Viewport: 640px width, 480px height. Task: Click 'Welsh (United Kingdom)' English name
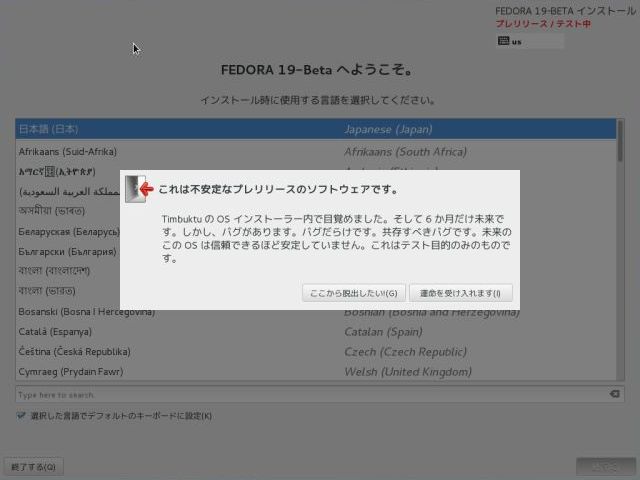(x=408, y=372)
